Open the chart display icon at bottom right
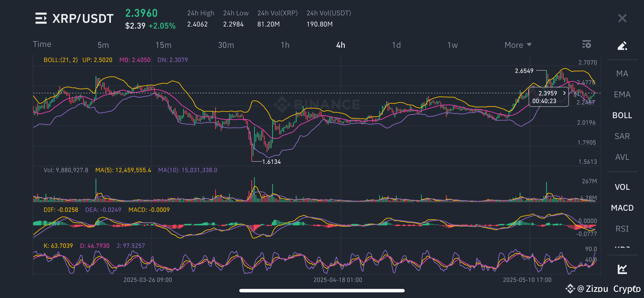The height and width of the screenshot is (298, 644). 622,269
